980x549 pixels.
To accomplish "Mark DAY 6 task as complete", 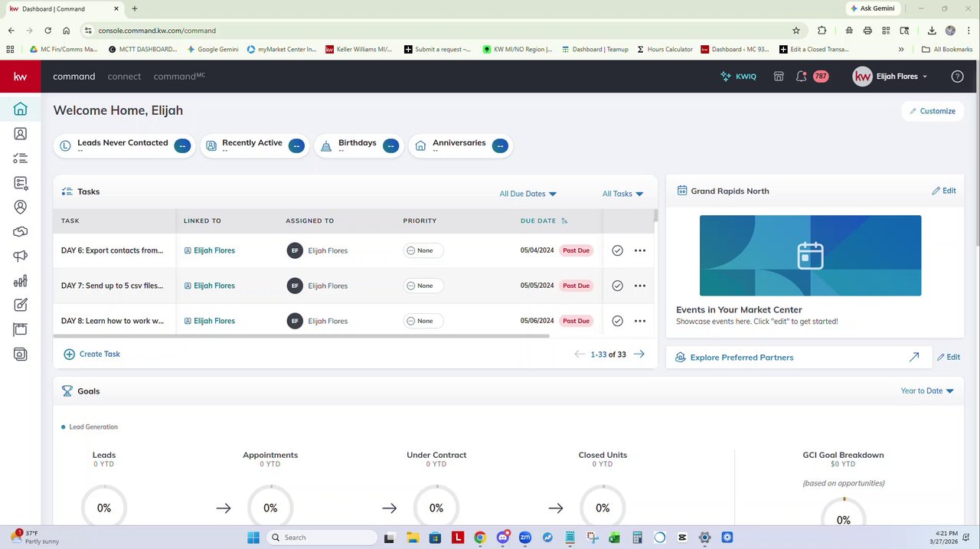I will [x=617, y=250].
